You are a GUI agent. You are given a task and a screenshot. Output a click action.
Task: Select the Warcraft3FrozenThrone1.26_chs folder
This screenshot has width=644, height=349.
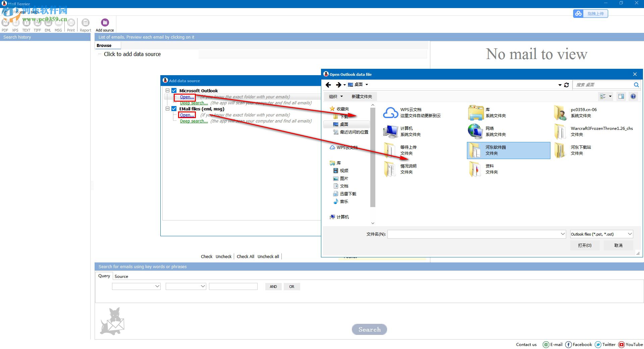pyautogui.click(x=594, y=132)
